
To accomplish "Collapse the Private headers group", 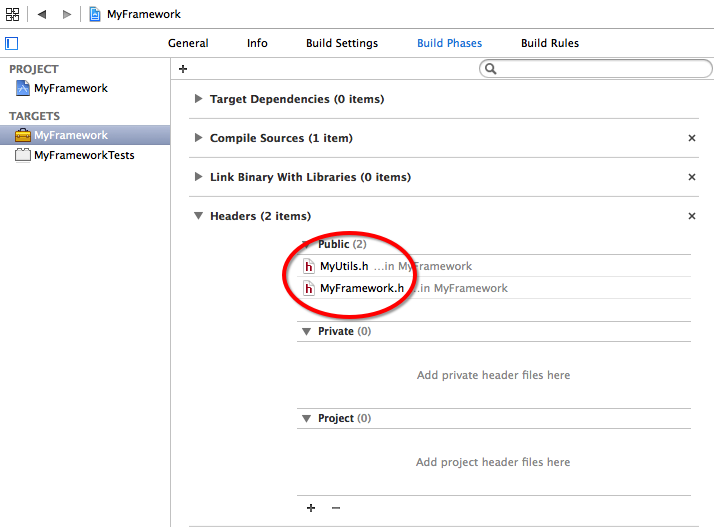I will [306, 332].
